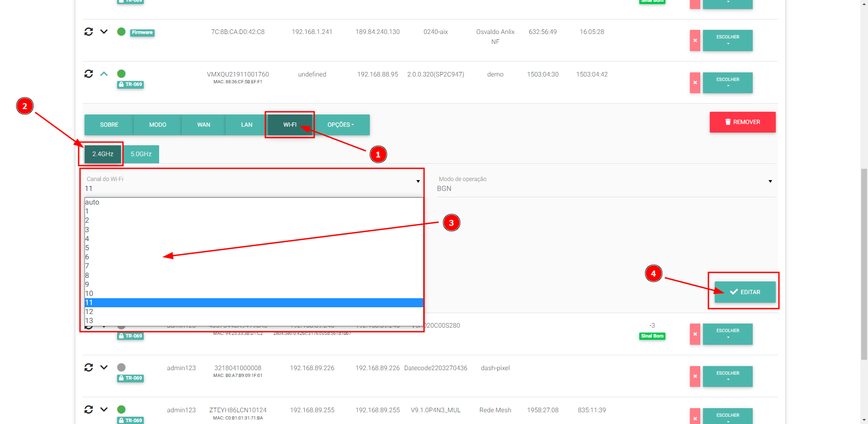This screenshot has width=868, height=424.
Task: Choose channel 13 in list
Action: coord(254,321)
